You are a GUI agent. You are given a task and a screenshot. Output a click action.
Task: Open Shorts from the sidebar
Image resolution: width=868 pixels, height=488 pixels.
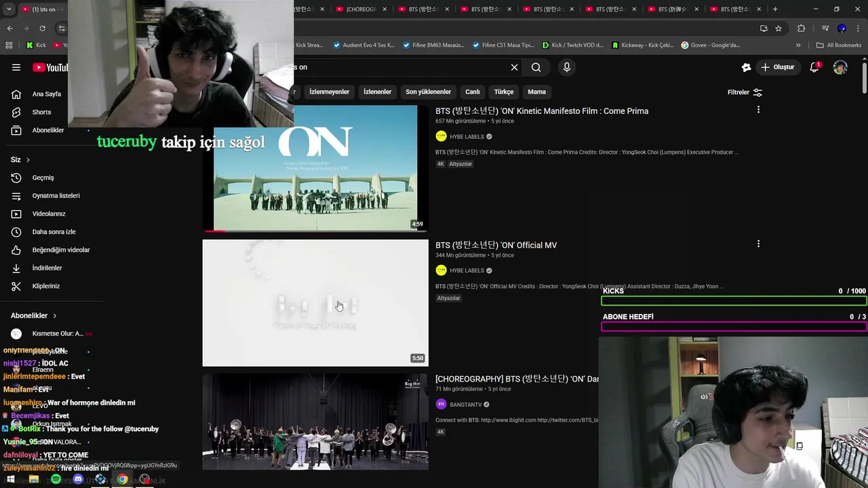point(41,113)
